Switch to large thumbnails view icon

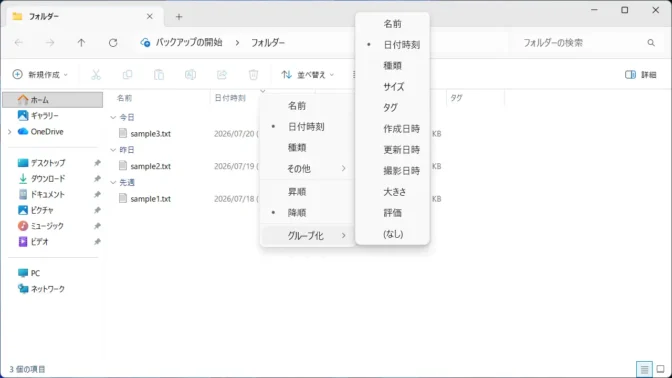click(x=660, y=369)
